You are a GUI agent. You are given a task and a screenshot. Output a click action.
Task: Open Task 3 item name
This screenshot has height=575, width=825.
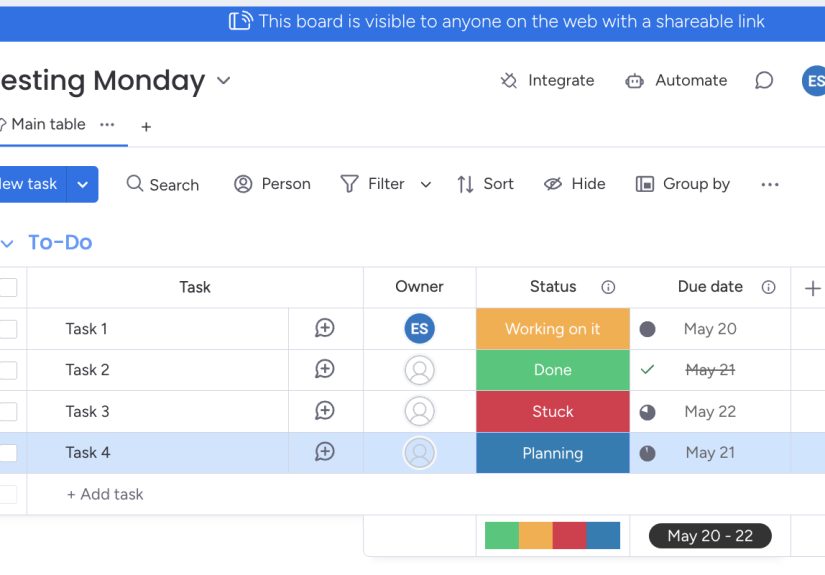87,411
